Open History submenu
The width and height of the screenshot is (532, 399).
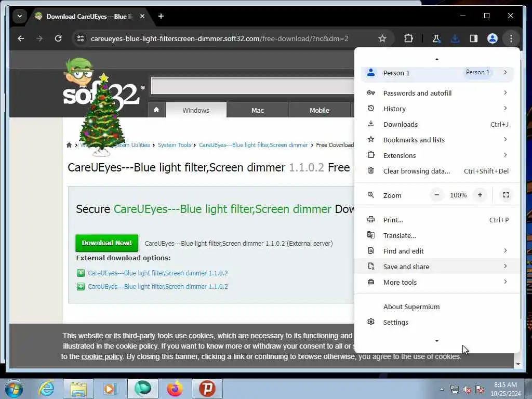tap(437, 109)
